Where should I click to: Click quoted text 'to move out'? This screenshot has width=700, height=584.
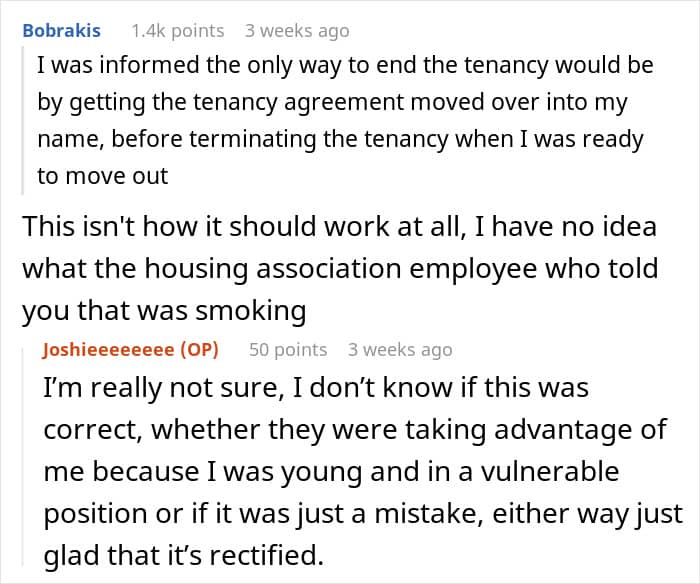pyautogui.click(x=103, y=176)
